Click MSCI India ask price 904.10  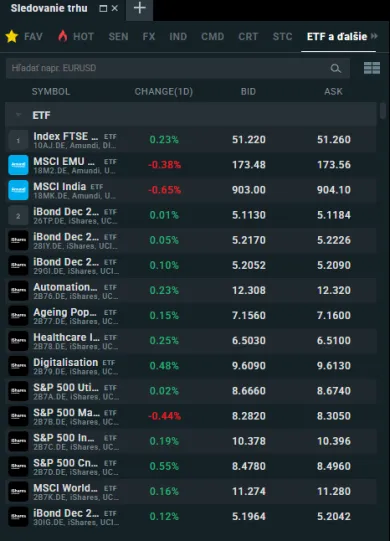click(334, 190)
